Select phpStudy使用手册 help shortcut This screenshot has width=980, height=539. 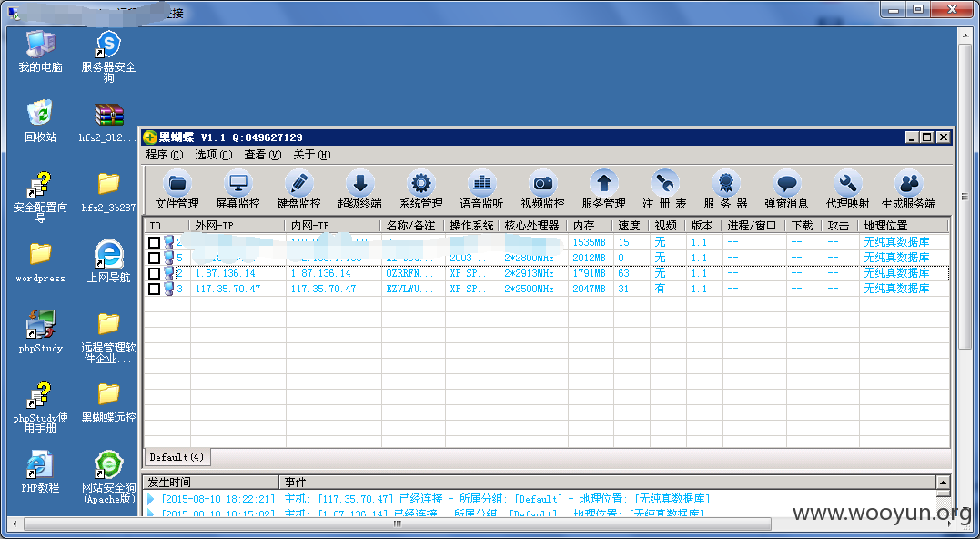tap(41, 408)
